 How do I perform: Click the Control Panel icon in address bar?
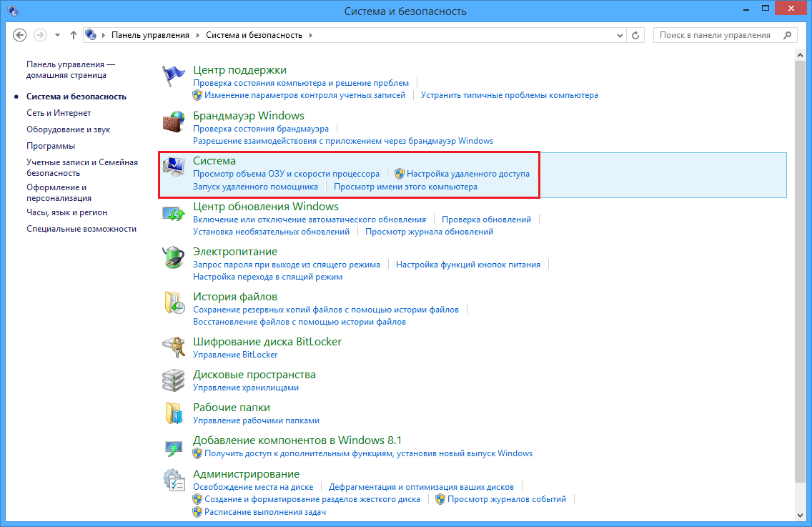pos(91,35)
